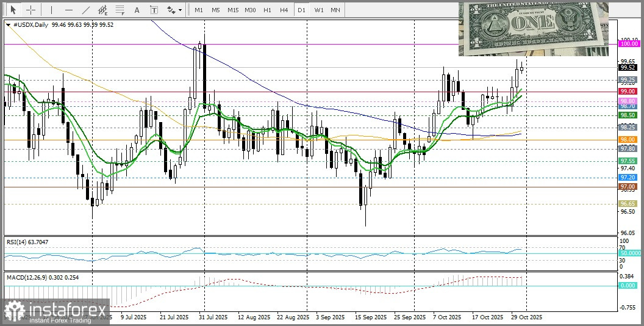Click the equidistant channel tool
The image size is (644, 326).
[102, 10]
